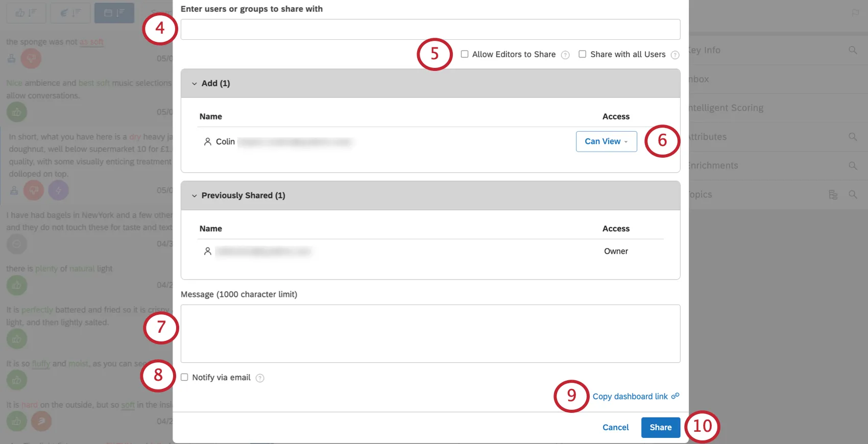Screen dimensions: 868x444
Task: Enable Allow Editors to Share checkbox
Action: pyautogui.click(x=465, y=54)
